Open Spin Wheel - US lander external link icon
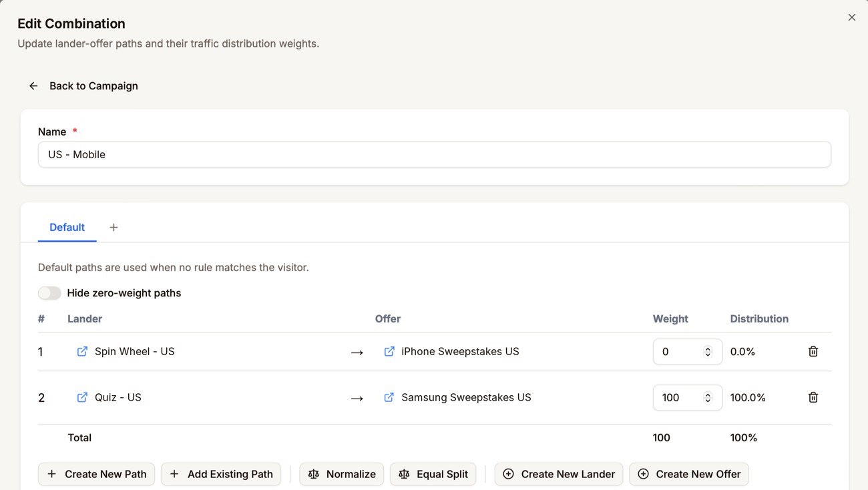Viewport: 868px width, 490px height. [x=82, y=351]
